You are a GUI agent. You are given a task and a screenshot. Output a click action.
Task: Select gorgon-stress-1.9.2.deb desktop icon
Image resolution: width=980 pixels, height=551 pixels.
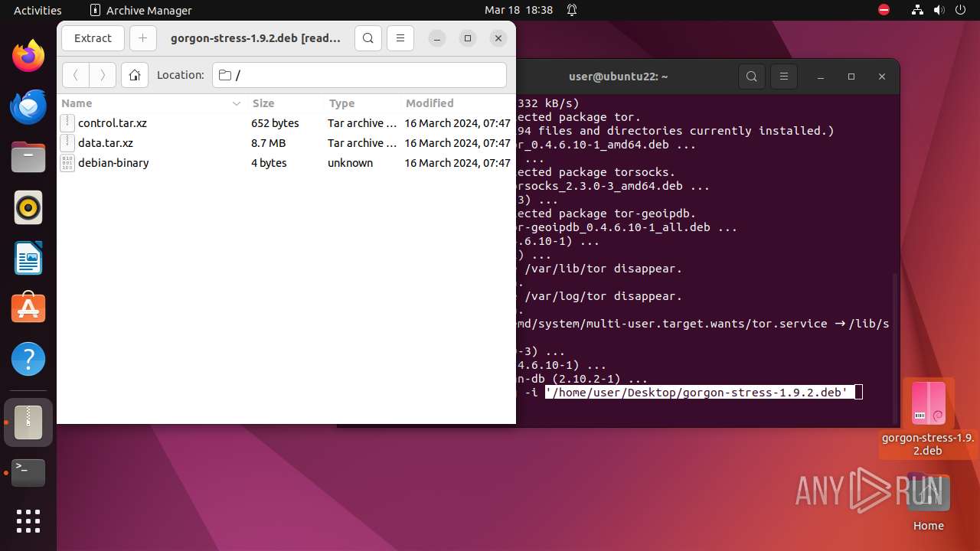tap(928, 418)
